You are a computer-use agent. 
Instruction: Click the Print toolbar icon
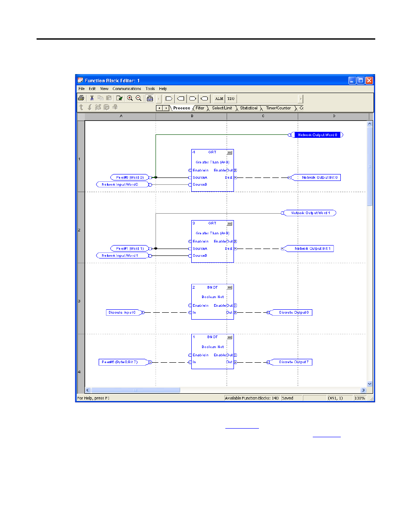[x=81, y=98]
